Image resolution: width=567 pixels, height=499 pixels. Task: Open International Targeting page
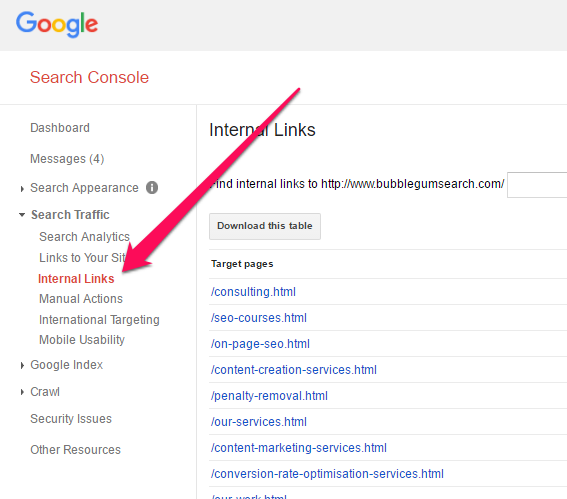click(99, 320)
